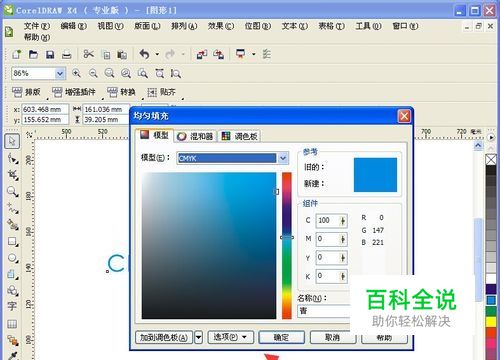This screenshot has height=360, width=500.
Task: Click inside the color picker gradient square
Action: coord(209,245)
